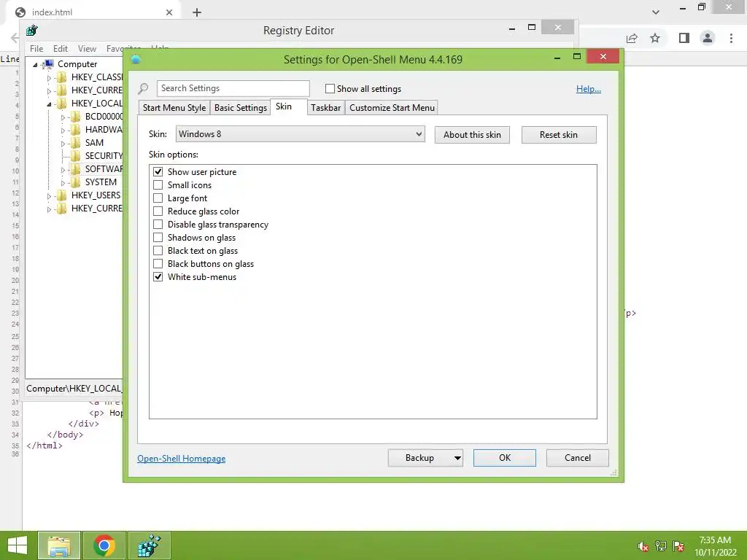
Task: Click the muted volume tray icon
Action: click(643, 546)
